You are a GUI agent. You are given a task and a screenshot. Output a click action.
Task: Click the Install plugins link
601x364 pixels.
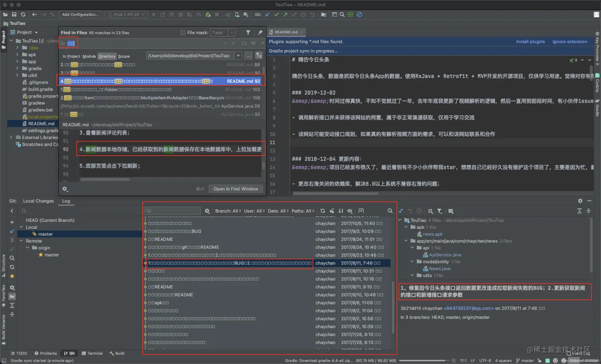(530, 42)
